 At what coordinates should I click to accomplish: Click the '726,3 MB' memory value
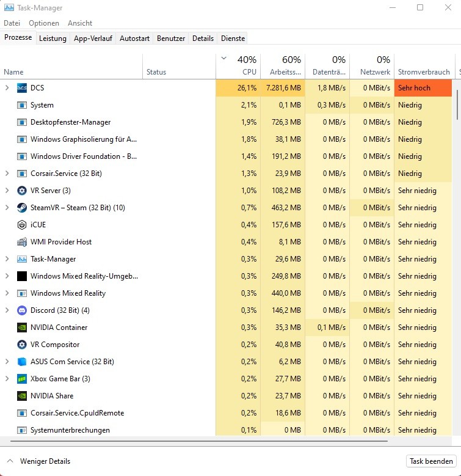(286, 122)
